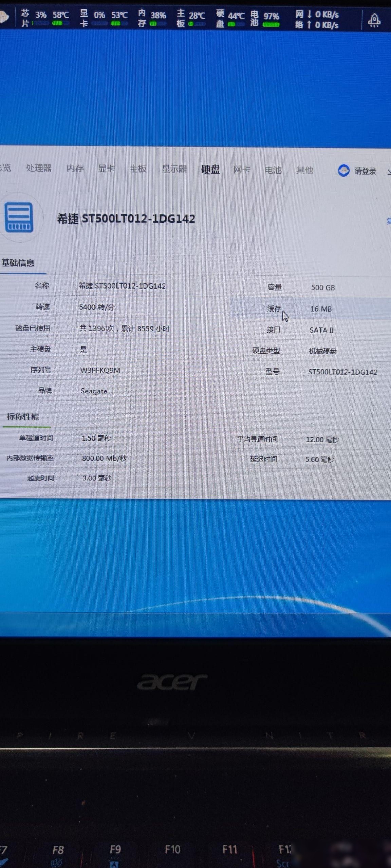Screen dimensions: 391x868
Task: Click the title 希捷 ST500LT012-1DG142 heading
Action: [126, 219]
